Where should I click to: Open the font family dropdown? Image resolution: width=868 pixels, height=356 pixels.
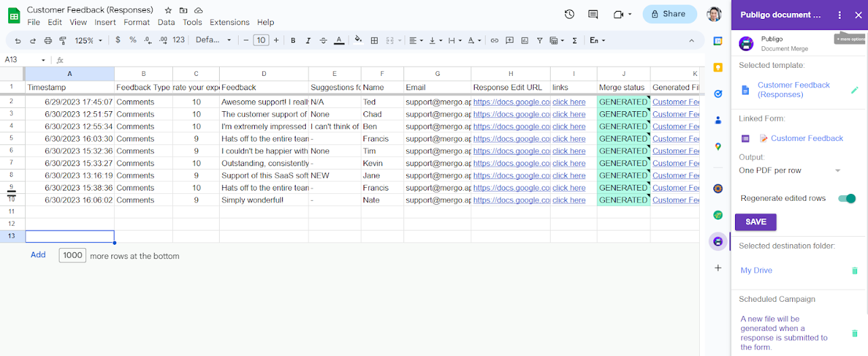[213, 41]
